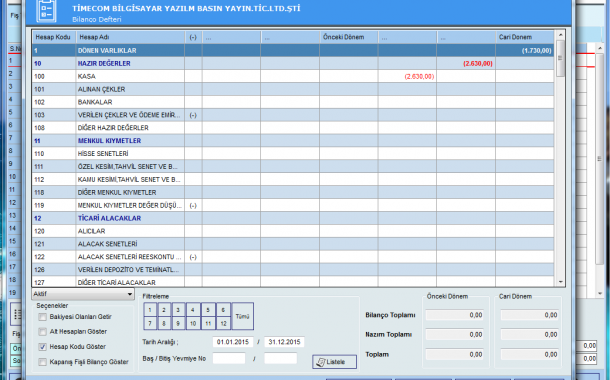Select the ALACAK SENETLERİ REESKONTU row

coord(293,257)
